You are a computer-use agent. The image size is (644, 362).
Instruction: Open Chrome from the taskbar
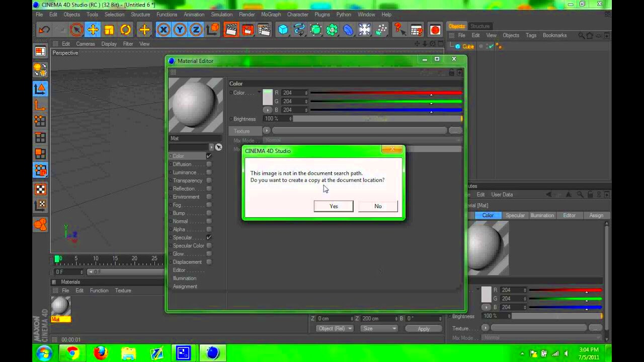[72, 353]
